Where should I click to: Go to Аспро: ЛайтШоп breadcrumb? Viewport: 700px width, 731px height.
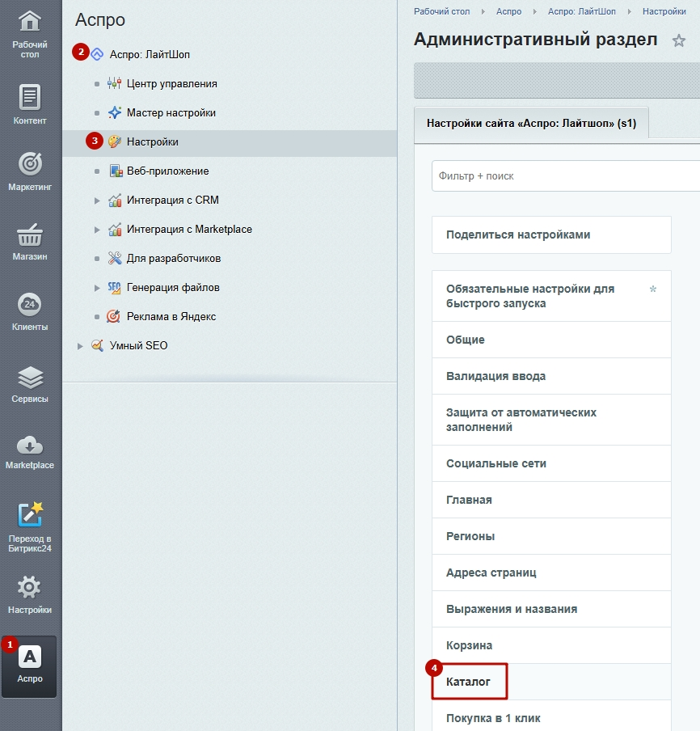pyautogui.click(x=582, y=11)
